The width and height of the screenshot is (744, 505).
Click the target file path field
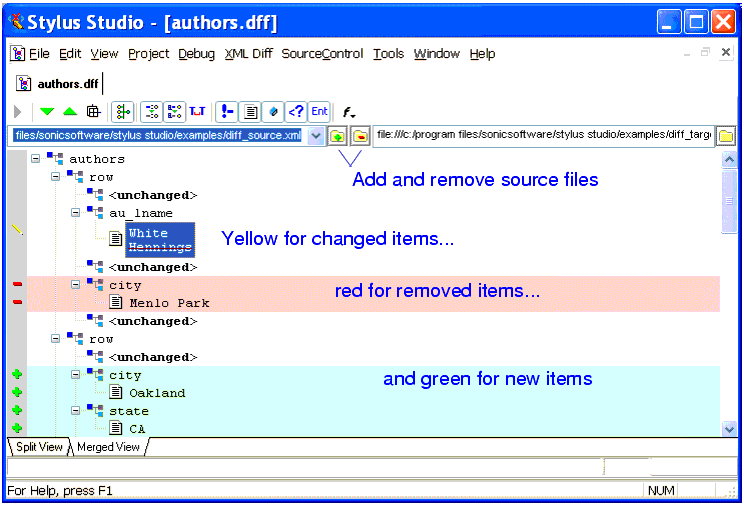543,136
